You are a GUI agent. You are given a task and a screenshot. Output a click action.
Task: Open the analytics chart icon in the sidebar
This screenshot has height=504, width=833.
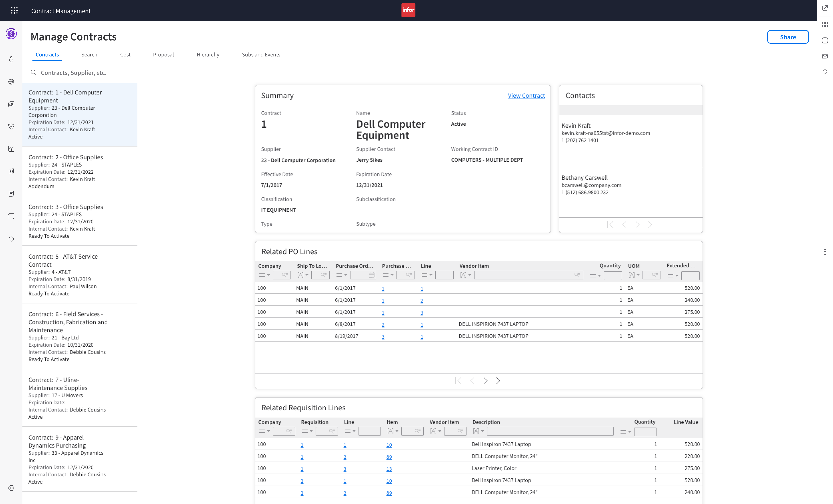(x=11, y=149)
